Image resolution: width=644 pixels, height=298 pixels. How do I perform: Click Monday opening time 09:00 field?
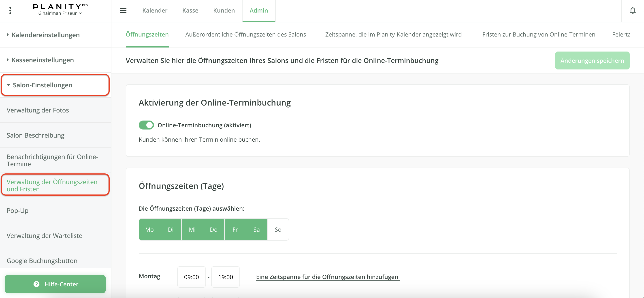click(191, 277)
